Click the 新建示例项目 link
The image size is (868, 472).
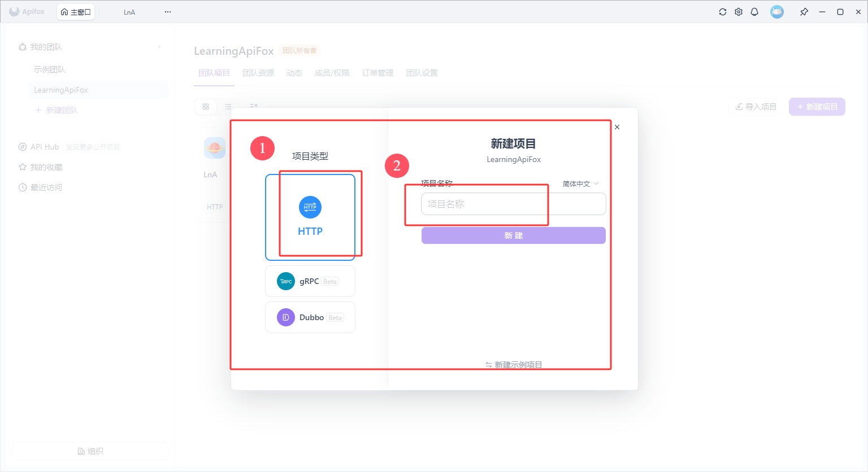514,365
